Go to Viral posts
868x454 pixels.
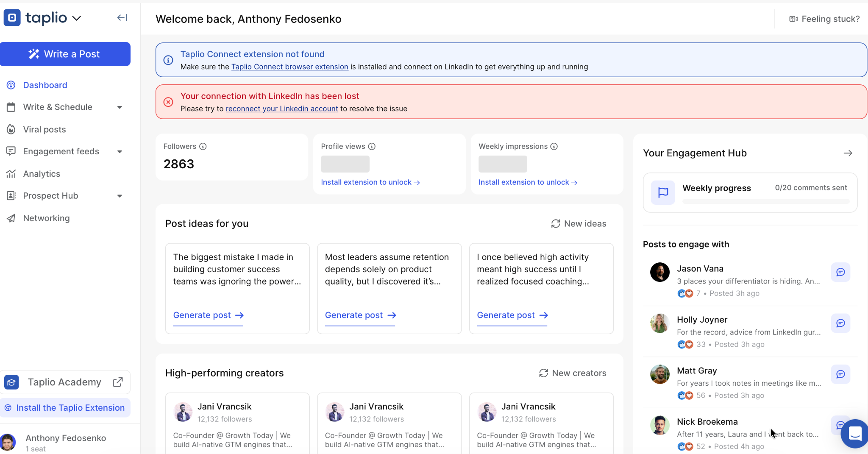pos(45,129)
